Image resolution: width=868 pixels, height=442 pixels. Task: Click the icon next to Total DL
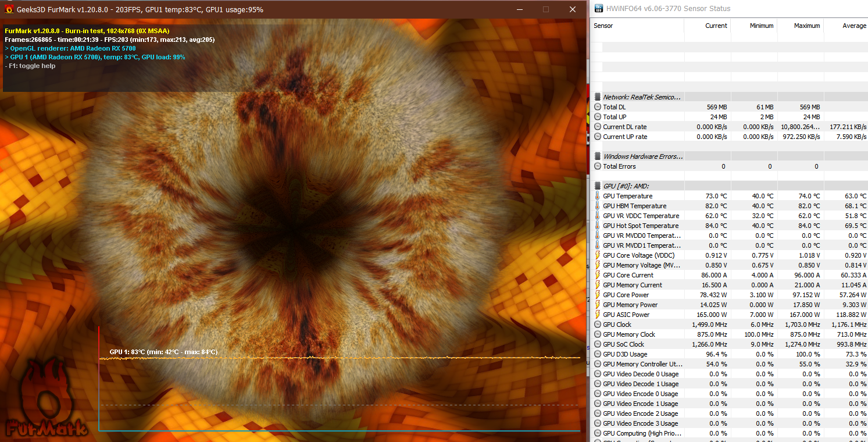(598, 107)
